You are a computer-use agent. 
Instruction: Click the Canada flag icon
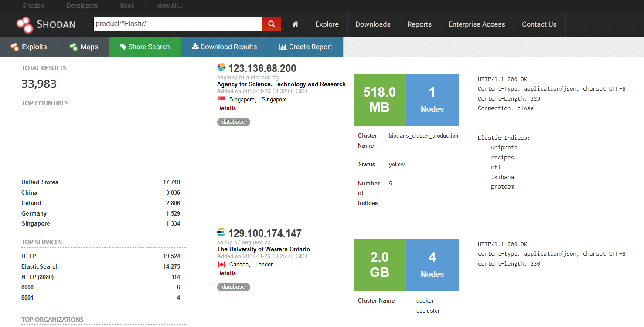pyautogui.click(x=221, y=264)
